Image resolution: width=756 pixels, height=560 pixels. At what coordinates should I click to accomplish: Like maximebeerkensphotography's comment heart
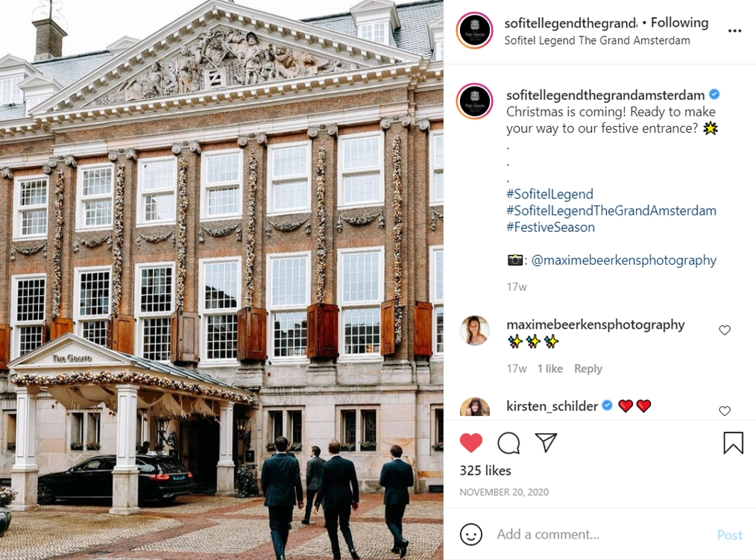tap(725, 330)
